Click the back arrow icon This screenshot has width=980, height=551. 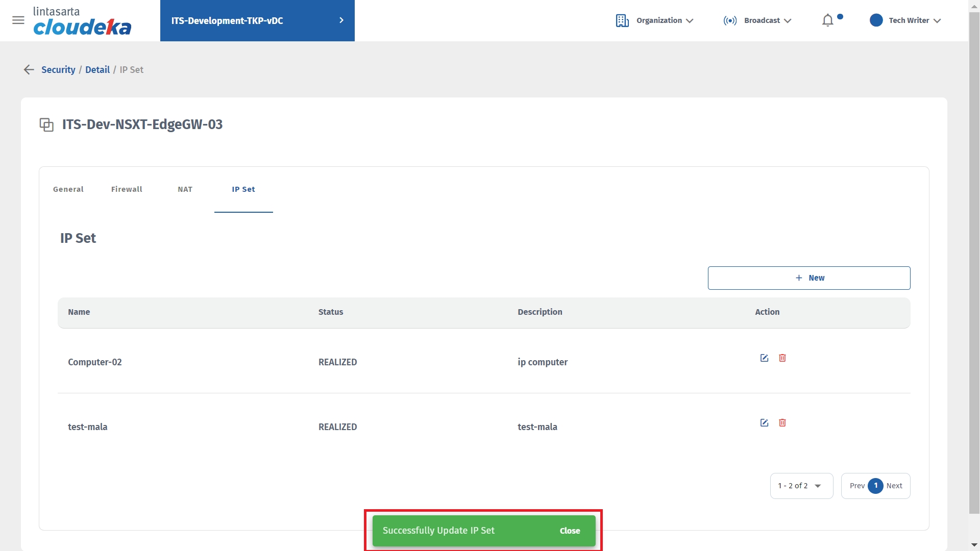click(29, 70)
